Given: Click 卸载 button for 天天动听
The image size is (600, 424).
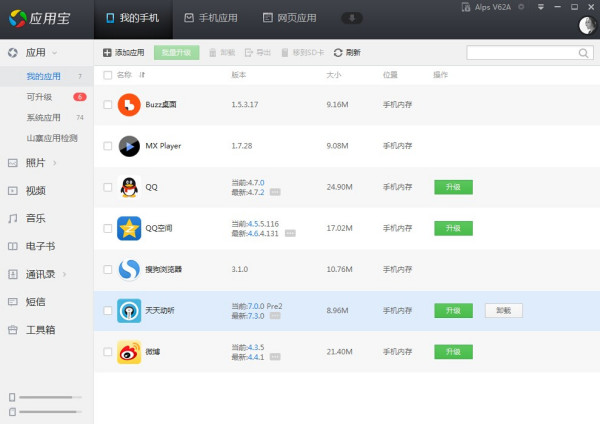Looking at the screenshot, I should point(504,311).
